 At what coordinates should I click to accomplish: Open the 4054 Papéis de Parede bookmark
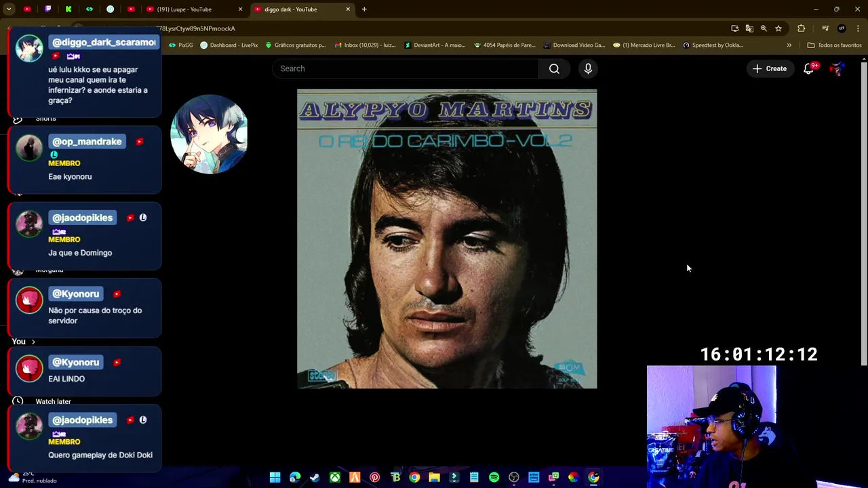505,45
